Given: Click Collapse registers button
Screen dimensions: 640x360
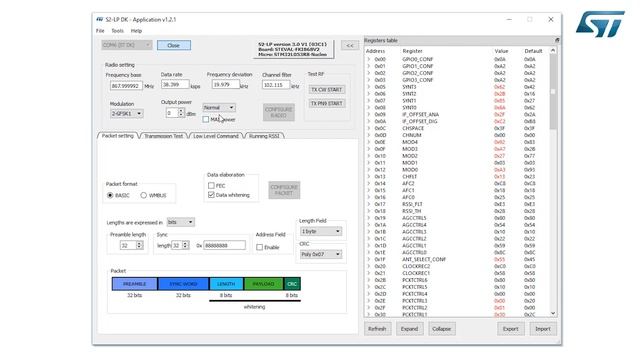Looking at the screenshot, I should pyautogui.click(x=441, y=329).
